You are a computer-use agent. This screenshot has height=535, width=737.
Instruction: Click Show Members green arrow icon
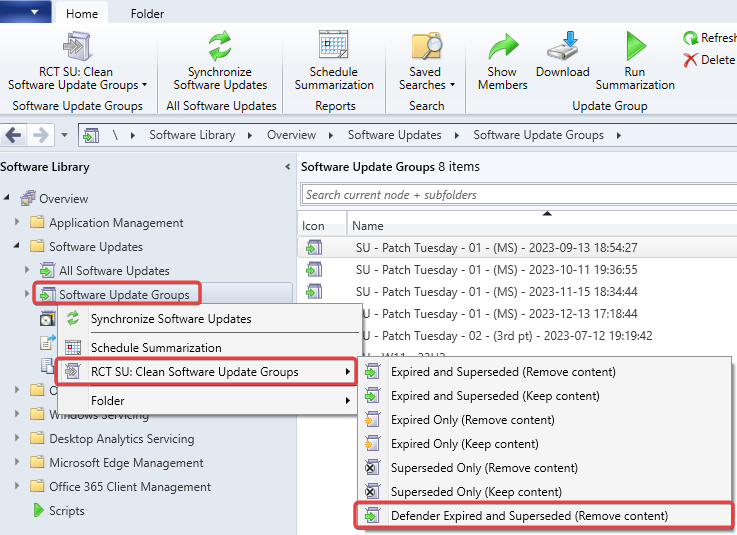tap(503, 47)
